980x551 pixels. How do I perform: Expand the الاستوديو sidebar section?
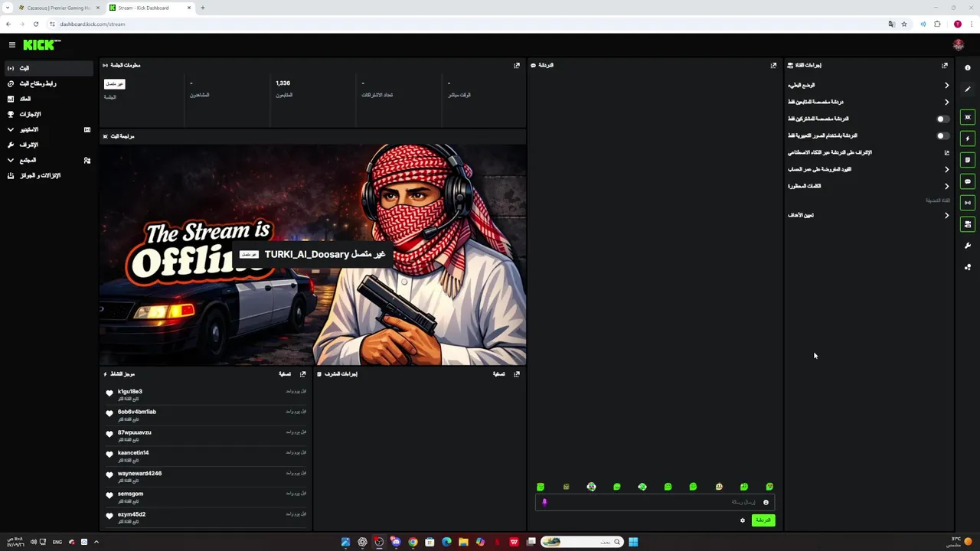point(11,129)
